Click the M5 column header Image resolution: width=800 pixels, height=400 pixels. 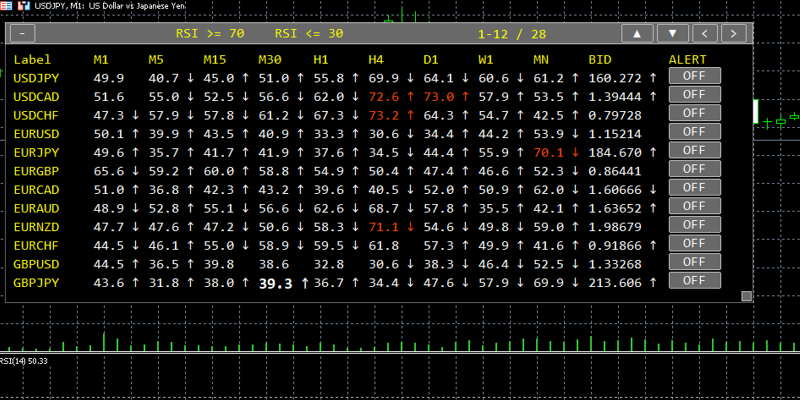coord(156,60)
